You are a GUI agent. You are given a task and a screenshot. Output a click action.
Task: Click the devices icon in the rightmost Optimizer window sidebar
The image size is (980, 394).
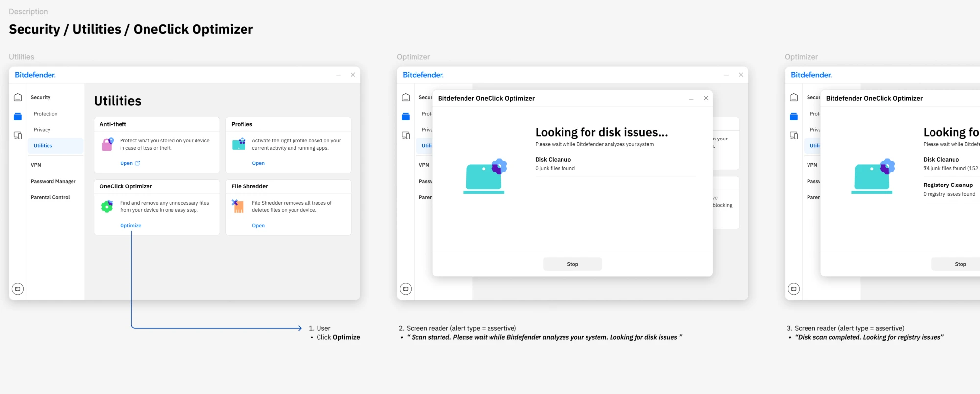click(794, 135)
